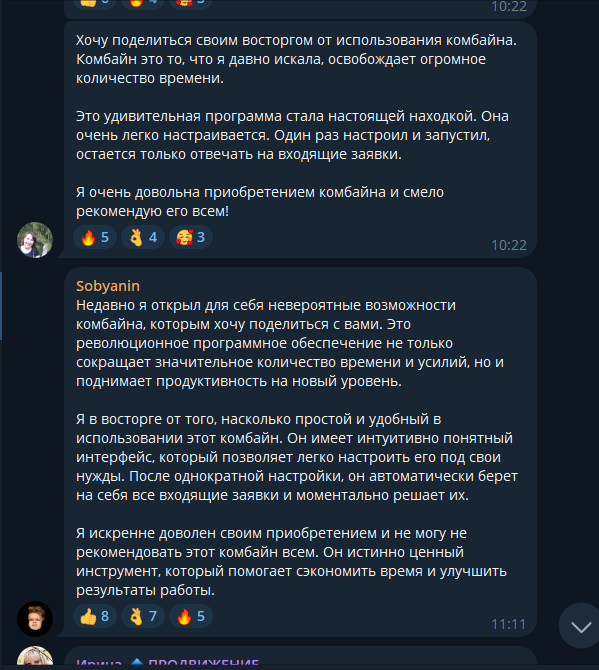Select paragraph starting 'Недавно я открыл для себя'
Image resolution: width=599 pixels, height=670 pixels.
291,343
